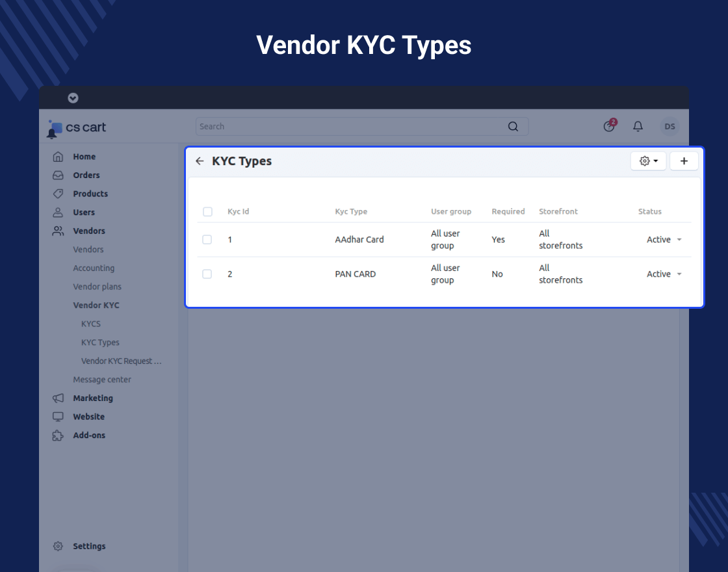Click the Products tag icon
The height and width of the screenshot is (572, 728).
pos(58,194)
